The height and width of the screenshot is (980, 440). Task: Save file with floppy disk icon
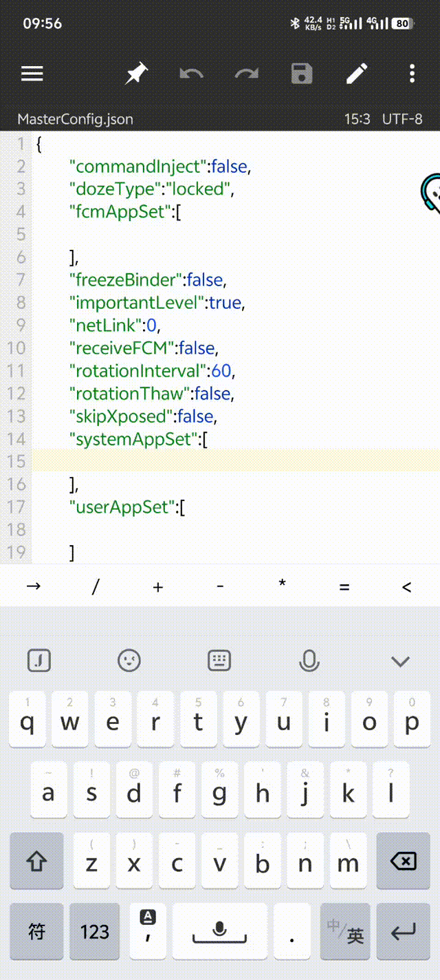302,74
